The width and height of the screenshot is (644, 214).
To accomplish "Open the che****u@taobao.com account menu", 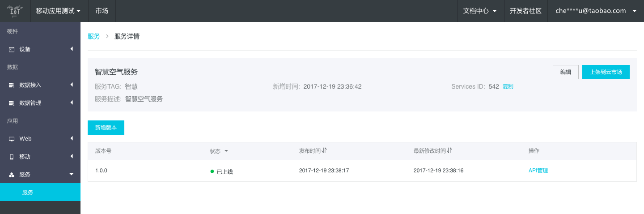I will click(x=596, y=11).
